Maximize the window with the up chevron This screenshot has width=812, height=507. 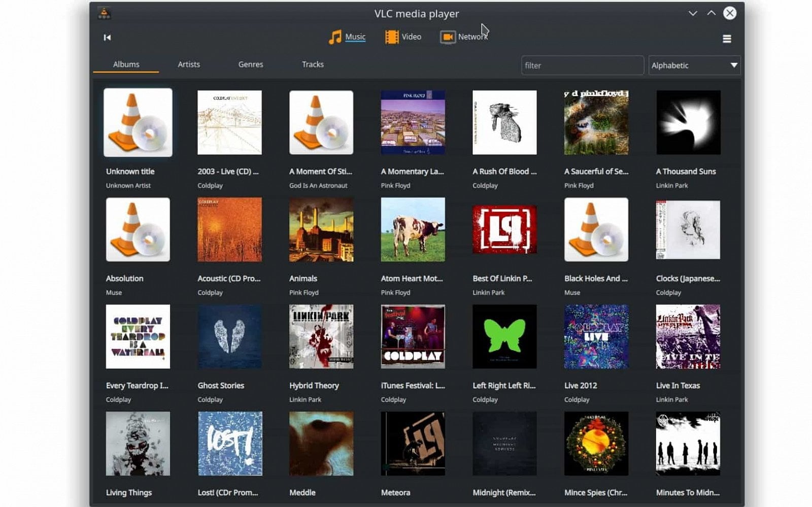[712, 13]
